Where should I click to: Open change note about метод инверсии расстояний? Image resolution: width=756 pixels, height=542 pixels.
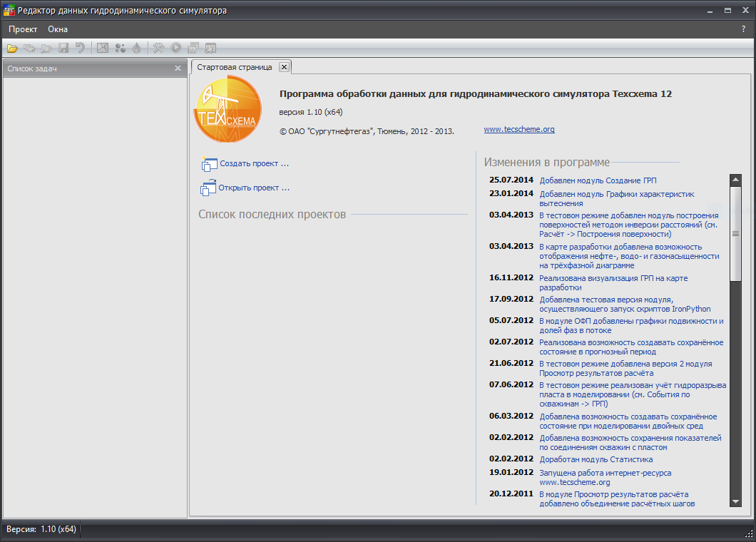[629, 225]
